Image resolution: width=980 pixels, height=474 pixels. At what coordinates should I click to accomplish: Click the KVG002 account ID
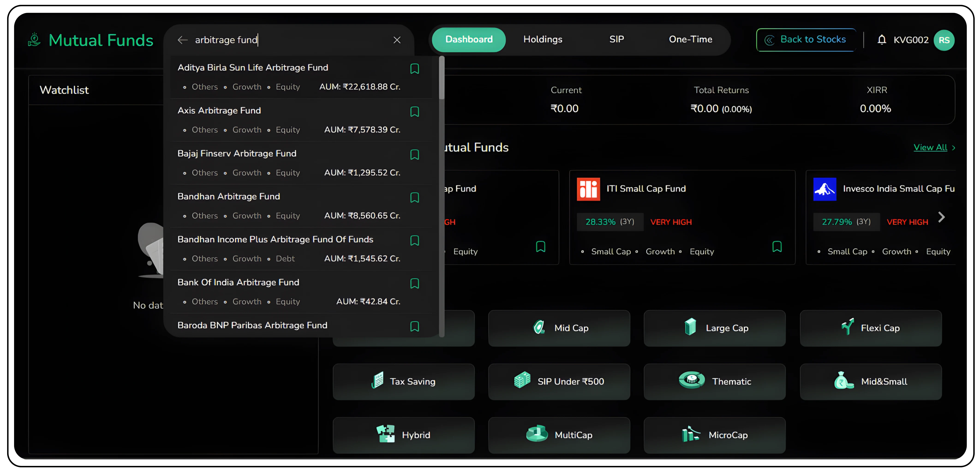tap(911, 40)
